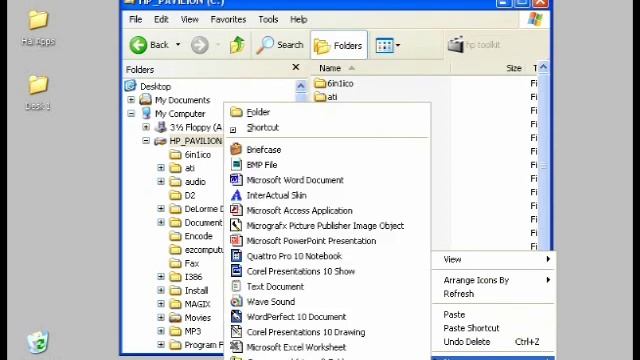This screenshot has height=360, width=640.
Task: Collapse the HP_PAVILION tree node
Action: coord(146,141)
